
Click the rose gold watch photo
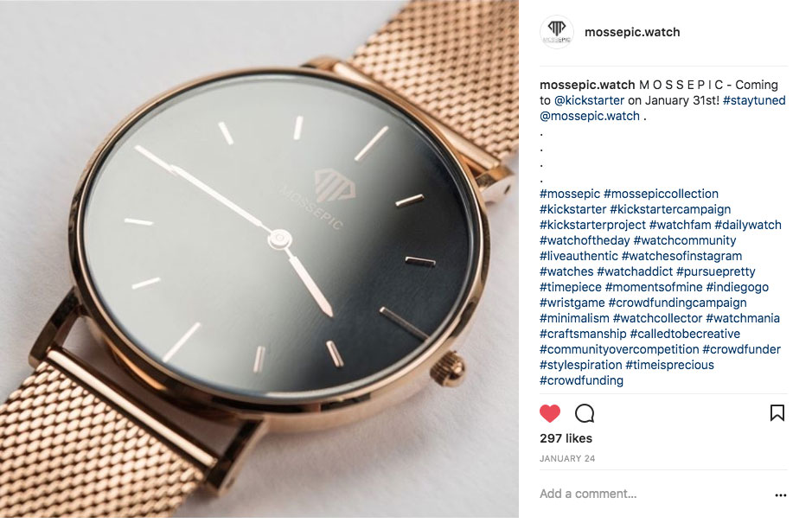(259, 259)
